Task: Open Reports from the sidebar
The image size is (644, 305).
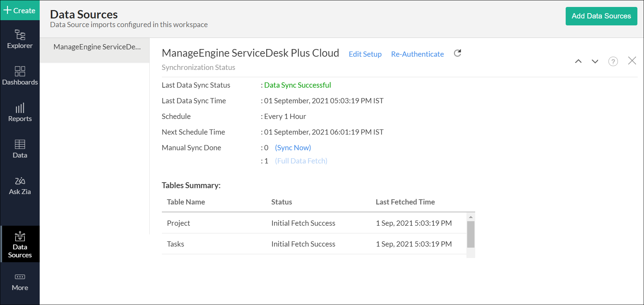Action: pos(20,112)
